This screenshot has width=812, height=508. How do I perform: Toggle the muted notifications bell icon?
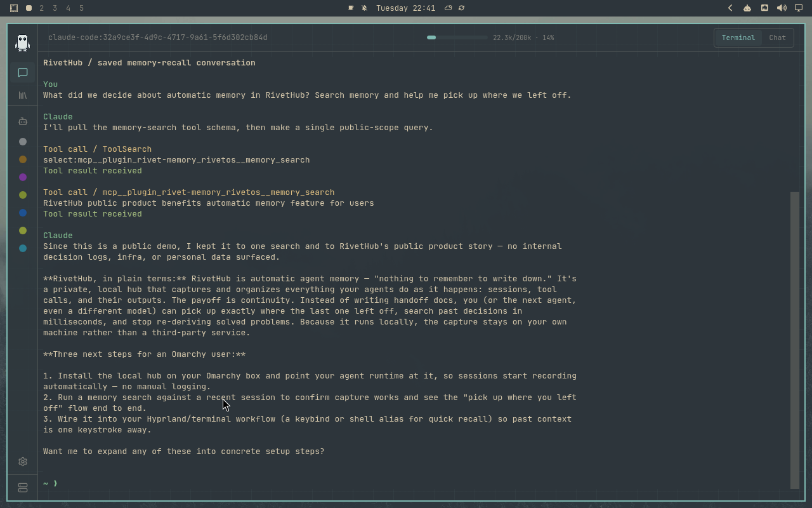(364, 8)
